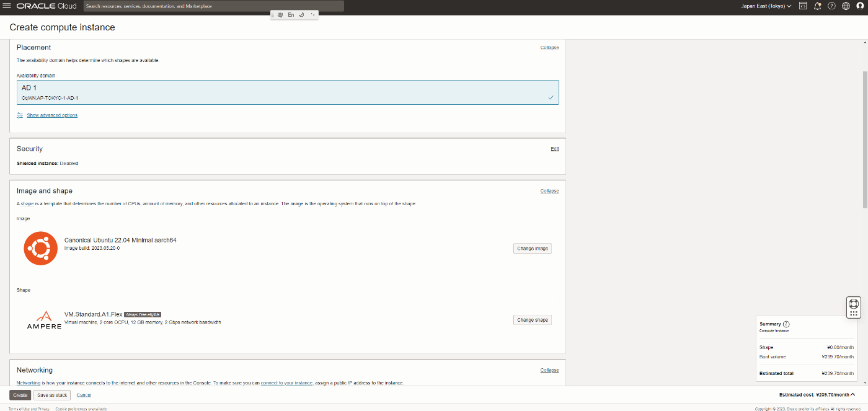Click the shape specs description text
Image resolution: width=868 pixels, height=411 pixels.
coord(143,322)
